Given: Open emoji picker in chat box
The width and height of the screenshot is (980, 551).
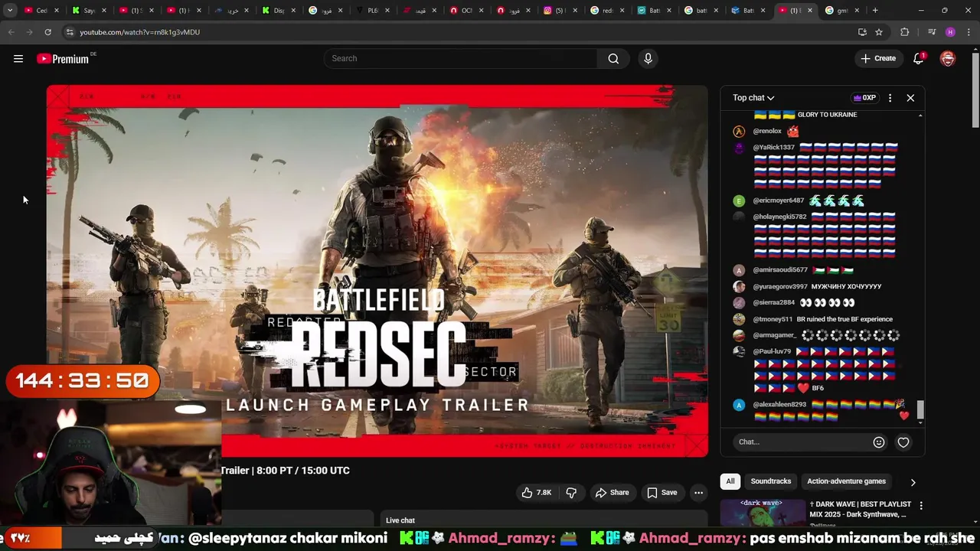Looking at the screenshot, I should click(x=879, y=442).
